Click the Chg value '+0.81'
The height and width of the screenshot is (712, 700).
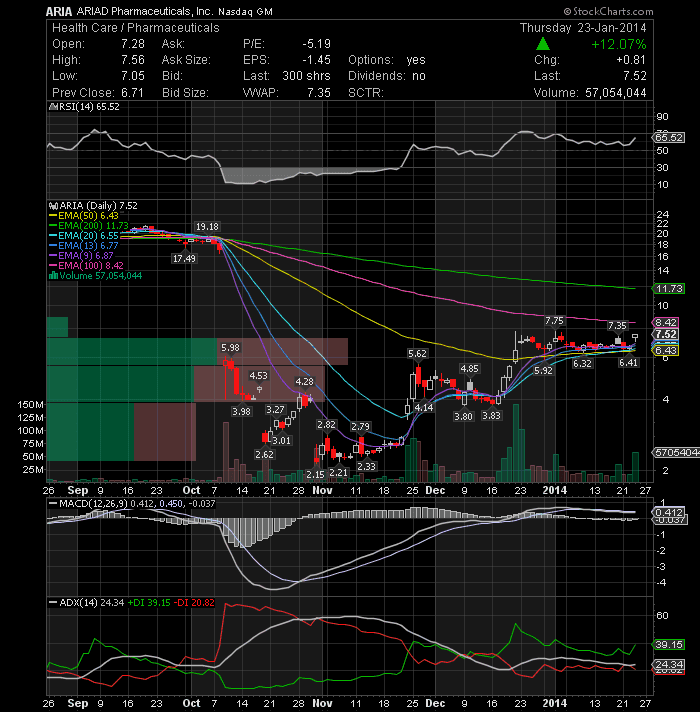631,60
